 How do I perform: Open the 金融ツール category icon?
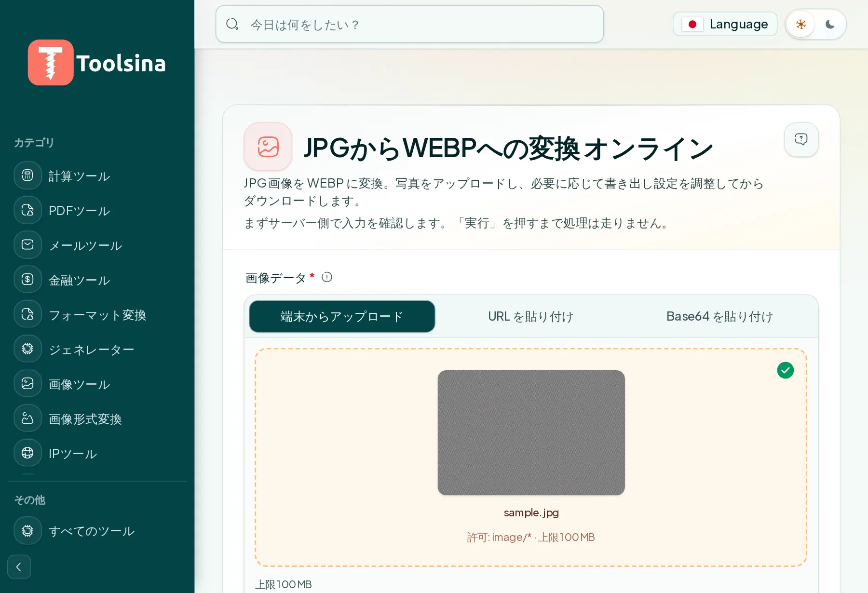(27, 280)
